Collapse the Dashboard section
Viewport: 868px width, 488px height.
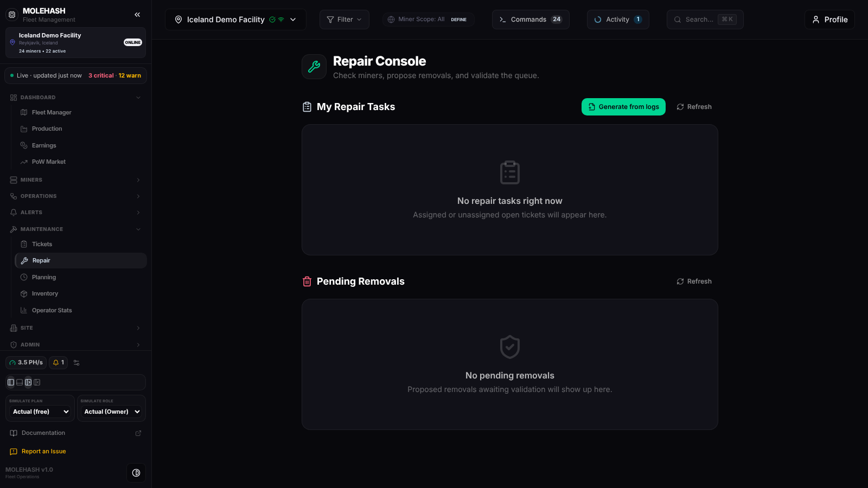click(75, 98)
